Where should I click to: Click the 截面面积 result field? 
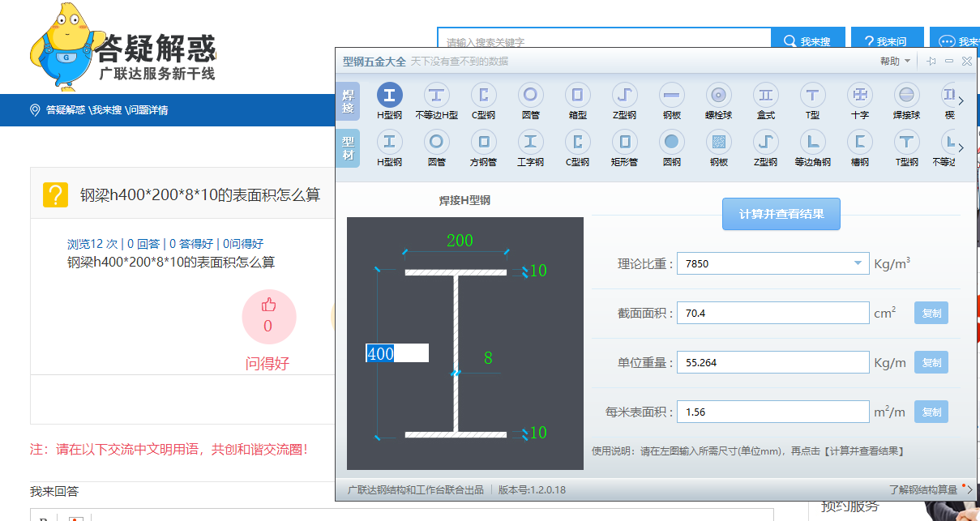point(773,313)
